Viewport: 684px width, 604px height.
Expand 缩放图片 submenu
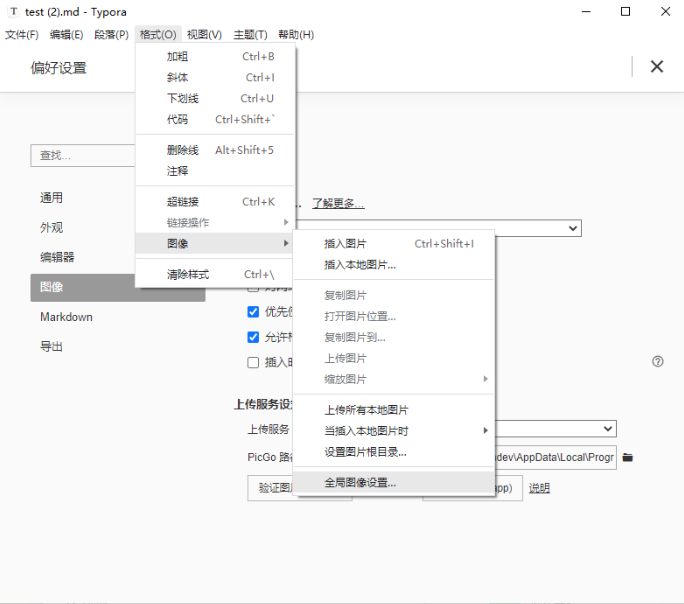pos(394,379)
